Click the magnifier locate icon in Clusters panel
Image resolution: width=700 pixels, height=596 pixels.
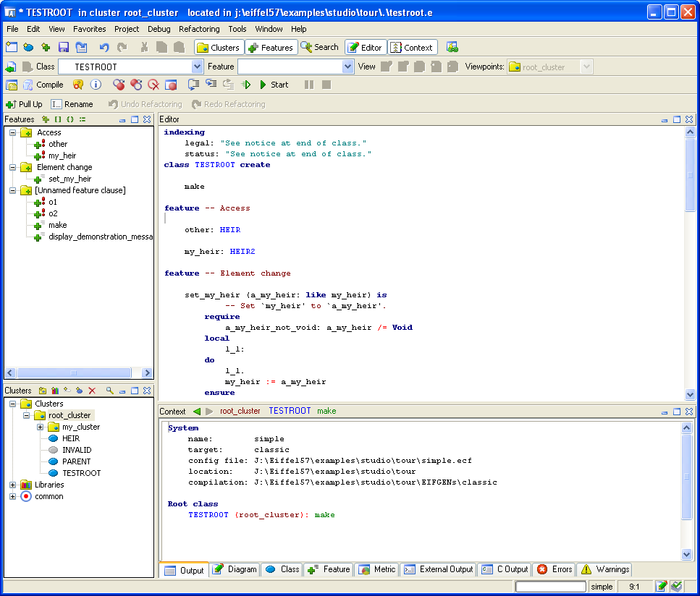click(x=110, y=391)
